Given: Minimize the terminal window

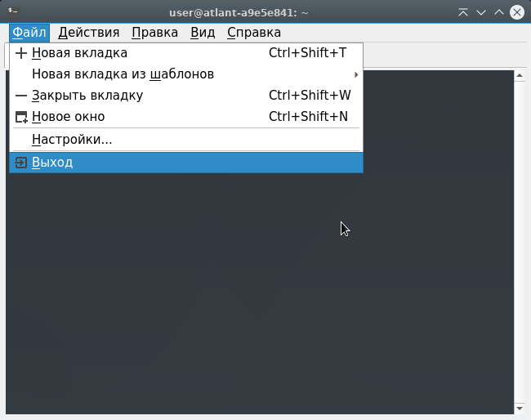Looking at the screenshot, I should click(481, 13).
